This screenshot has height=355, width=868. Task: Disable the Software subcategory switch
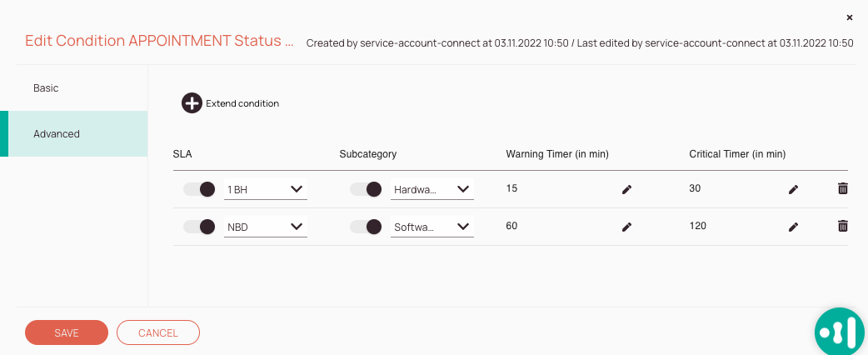366,226
